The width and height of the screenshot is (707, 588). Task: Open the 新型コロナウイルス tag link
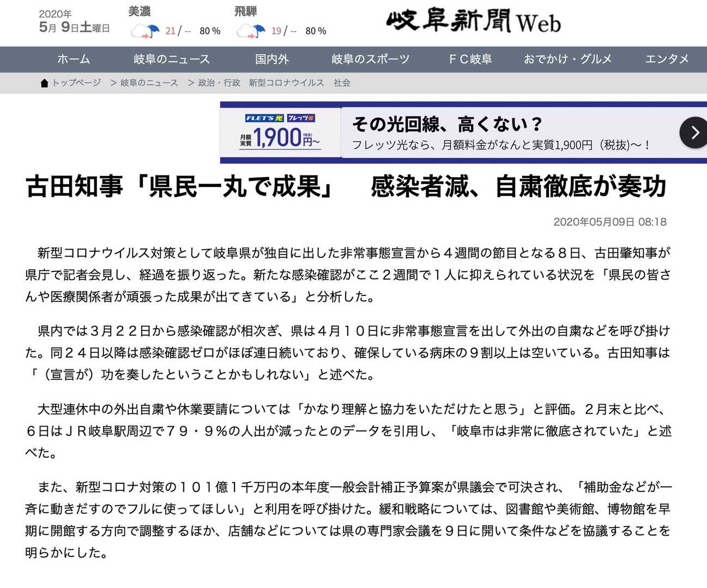pyautogui.click(x=286, y=83)
